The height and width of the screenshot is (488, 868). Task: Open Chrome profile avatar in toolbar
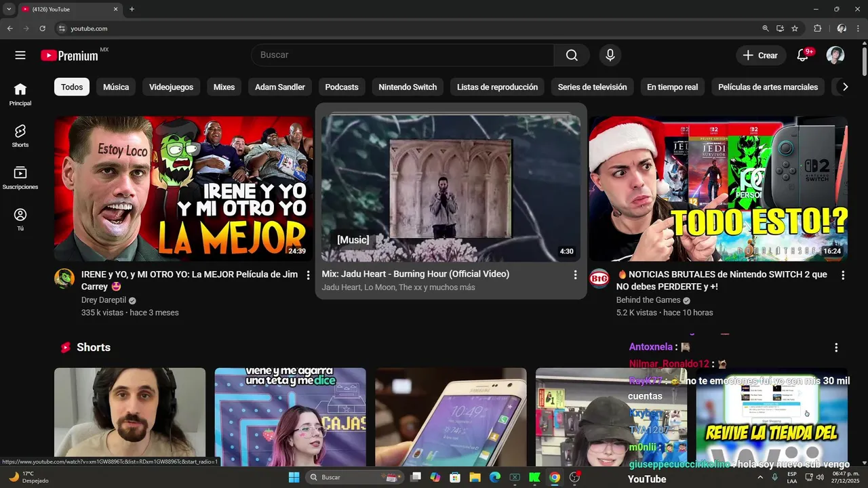click(842, 28)
